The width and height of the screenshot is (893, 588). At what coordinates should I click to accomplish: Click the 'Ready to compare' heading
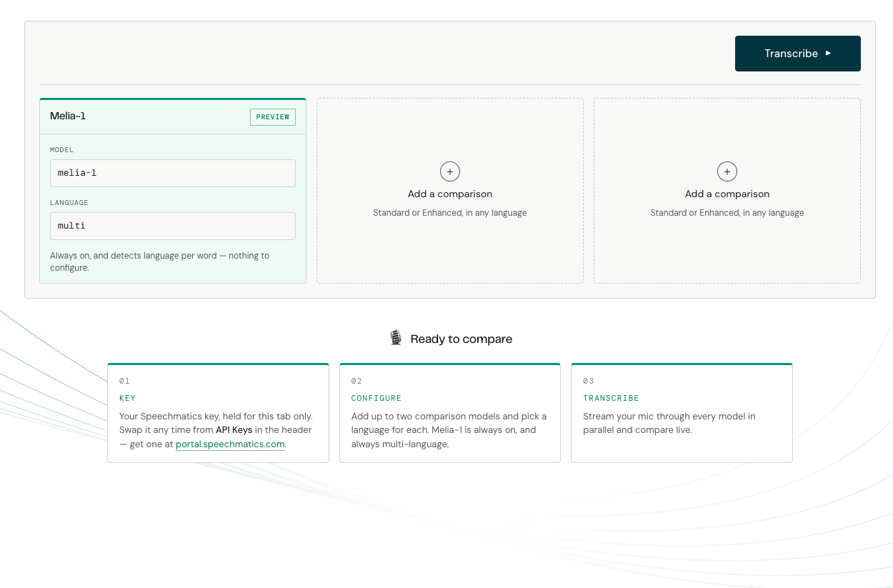462,339
